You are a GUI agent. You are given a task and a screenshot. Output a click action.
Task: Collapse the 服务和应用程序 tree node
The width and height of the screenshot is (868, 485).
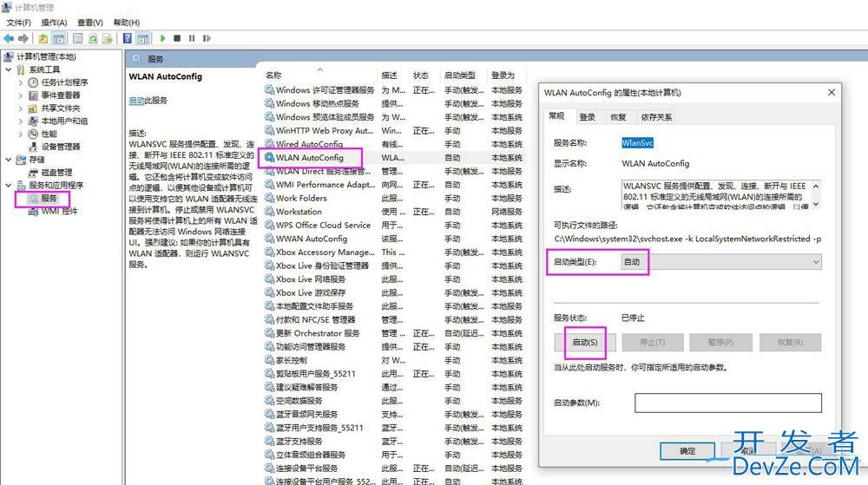[9, 186]
